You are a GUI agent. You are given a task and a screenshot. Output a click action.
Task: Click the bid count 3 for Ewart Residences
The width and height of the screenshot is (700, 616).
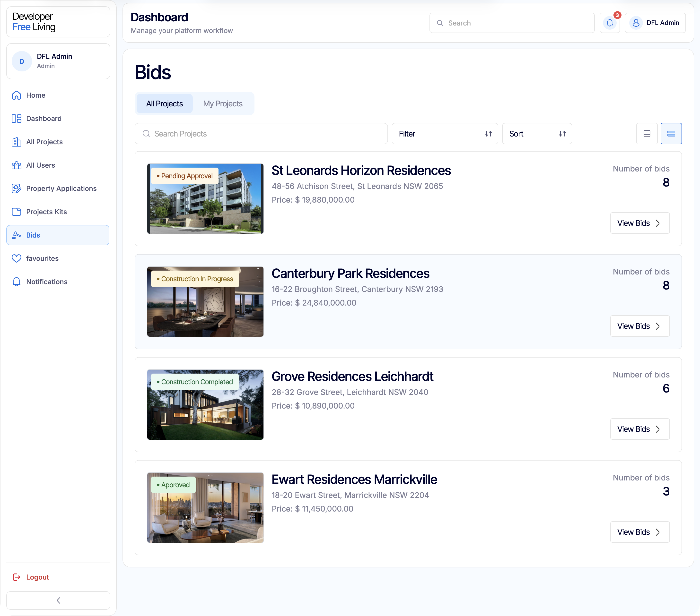pos(666,491)
